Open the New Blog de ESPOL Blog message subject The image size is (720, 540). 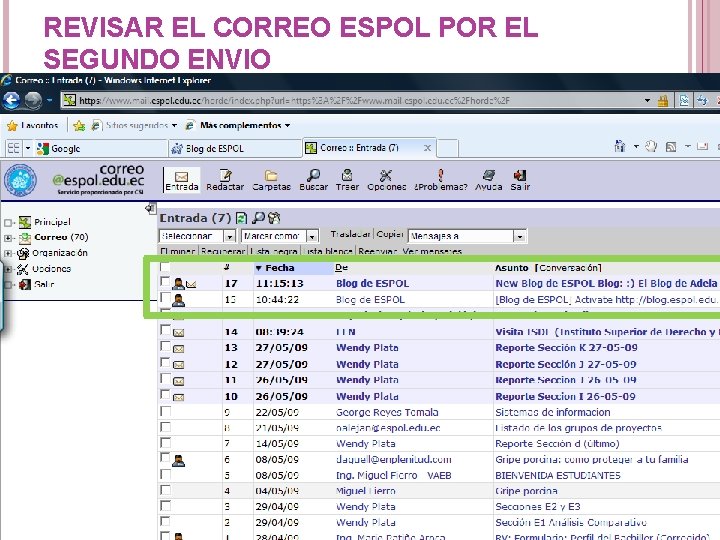[606, 283]
